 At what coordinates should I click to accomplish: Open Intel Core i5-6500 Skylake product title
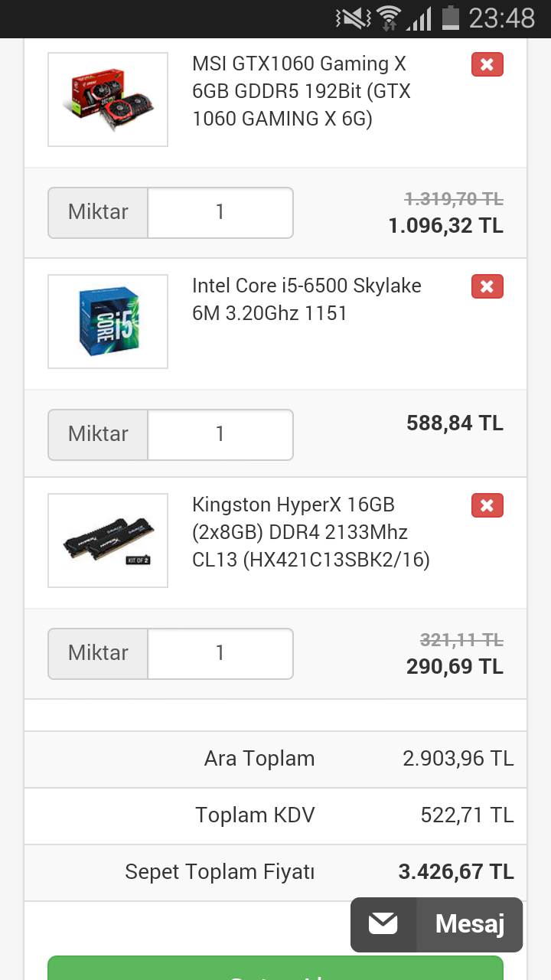306,299
